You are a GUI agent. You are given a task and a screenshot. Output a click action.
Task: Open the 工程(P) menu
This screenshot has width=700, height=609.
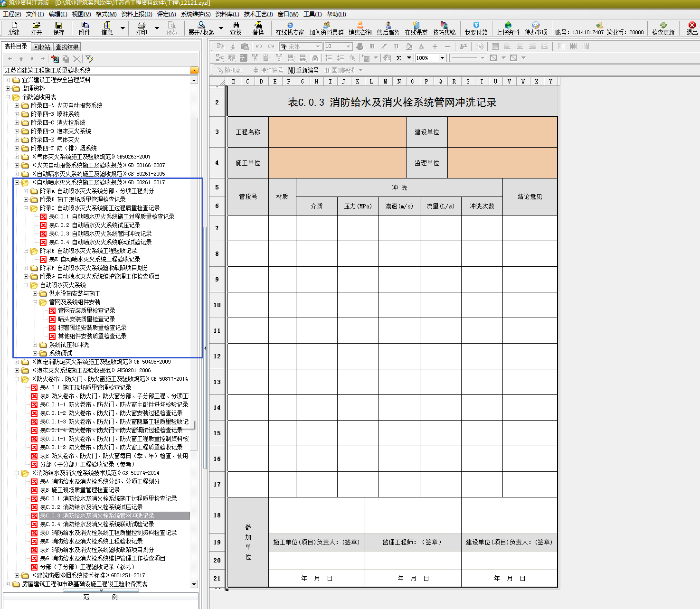[12, 14]
